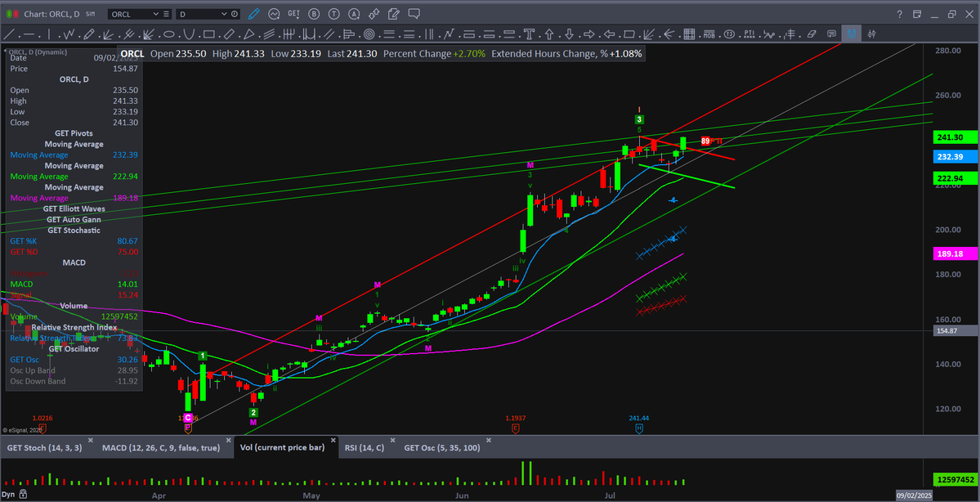Select the volume profile bars tool
This screenshot has height=502, width=980.
coord(348,34)
